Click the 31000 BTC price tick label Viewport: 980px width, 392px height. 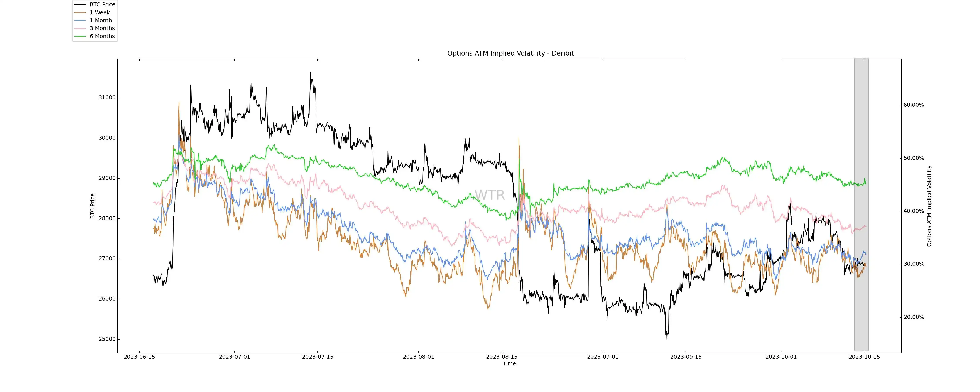107,97
